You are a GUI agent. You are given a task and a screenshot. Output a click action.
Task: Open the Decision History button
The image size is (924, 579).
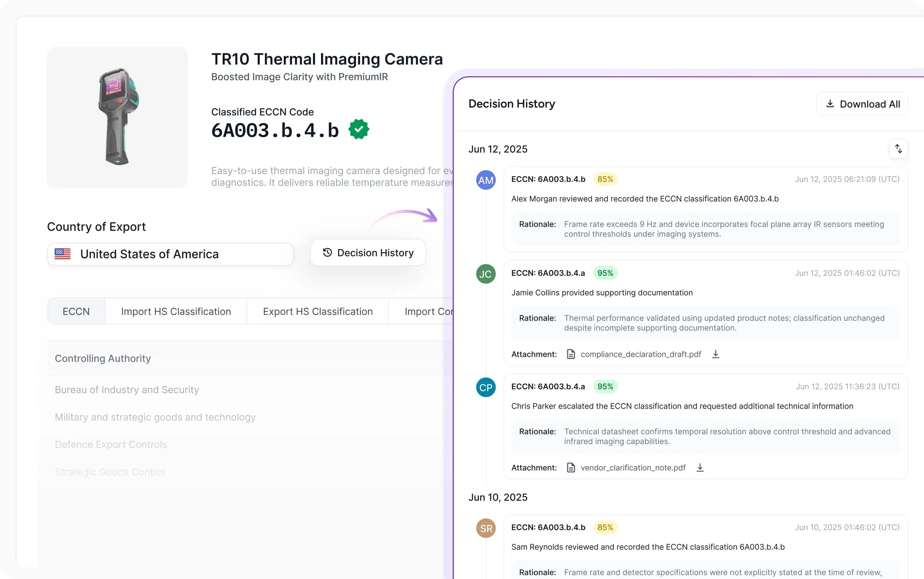pyautogui.click(x=368, y=253)
